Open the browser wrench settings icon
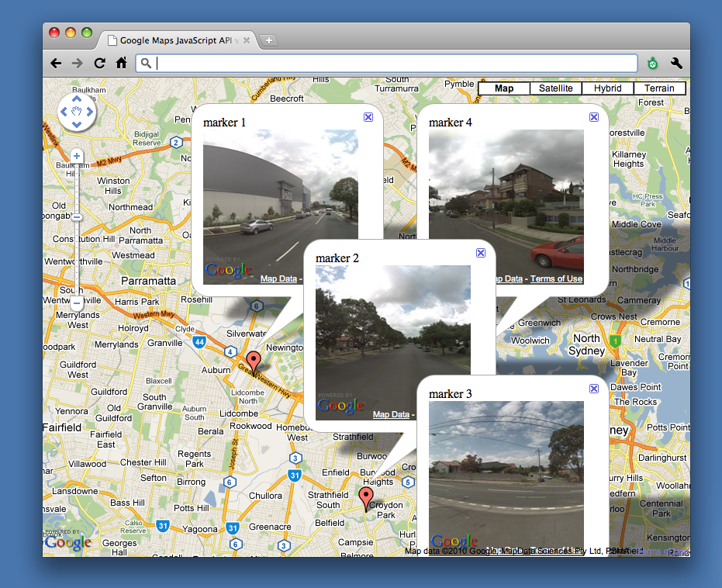This screenshot has width=722, height=588. (675, 63)
